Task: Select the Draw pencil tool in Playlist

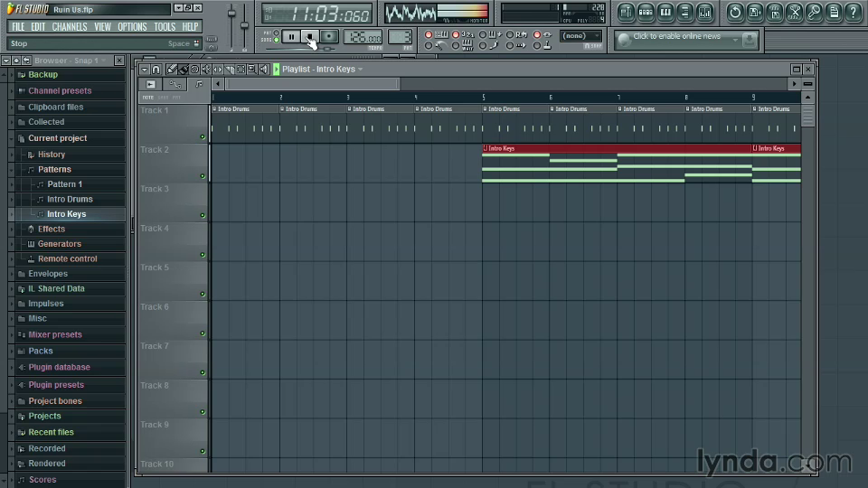Action: [x=172, y=70]
